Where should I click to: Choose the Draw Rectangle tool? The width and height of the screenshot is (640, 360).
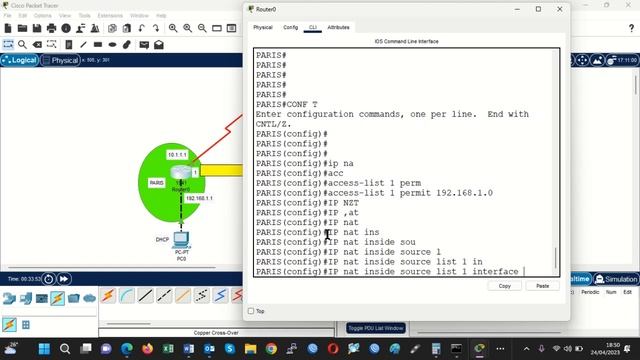point(98,44)
